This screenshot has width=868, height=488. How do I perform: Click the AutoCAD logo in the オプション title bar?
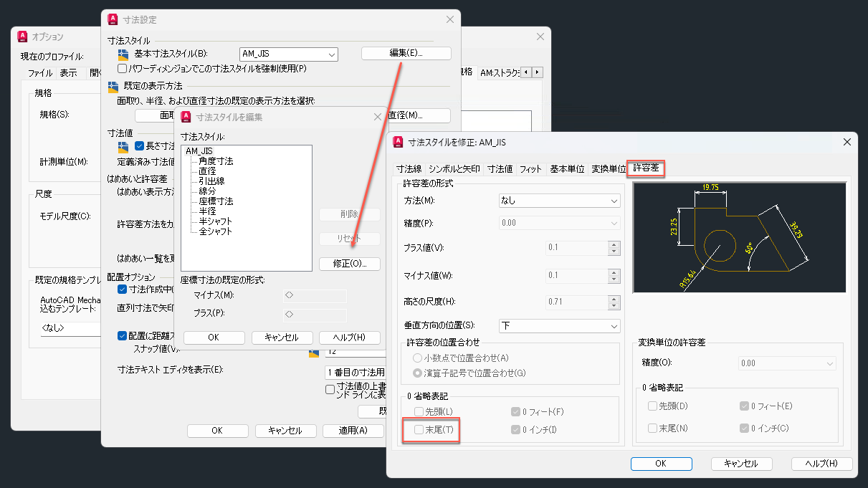click(x=22, y=37)
